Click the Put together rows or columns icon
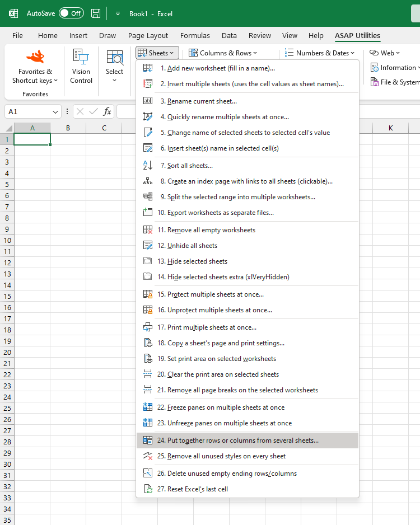The height and width of the screenshot is (525, 420). coord(148,440)
